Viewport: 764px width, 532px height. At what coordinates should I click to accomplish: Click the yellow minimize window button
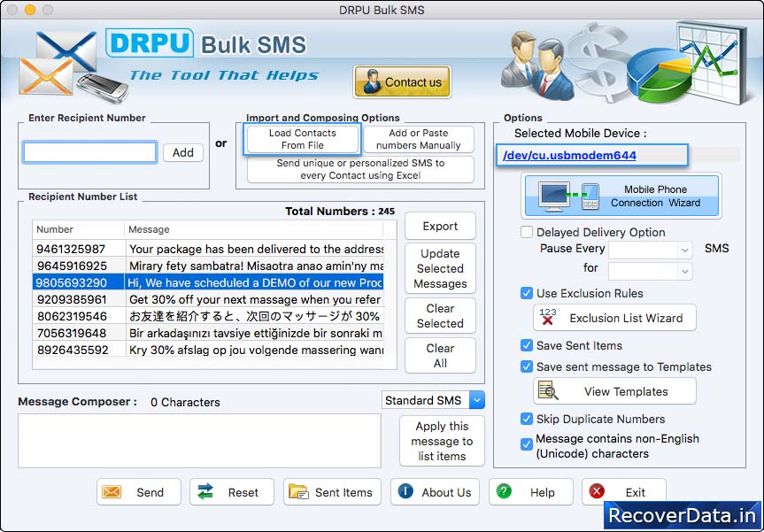[x=30, y=10]
